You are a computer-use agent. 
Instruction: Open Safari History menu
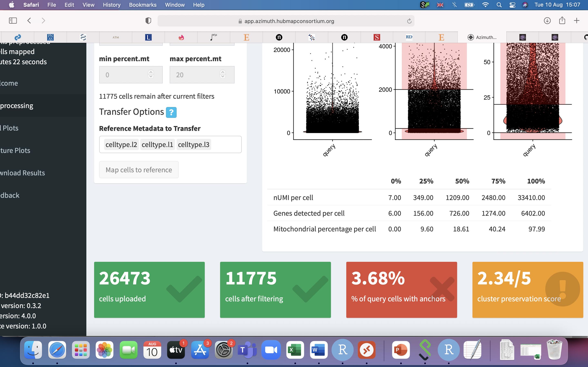tap(111, 5)
